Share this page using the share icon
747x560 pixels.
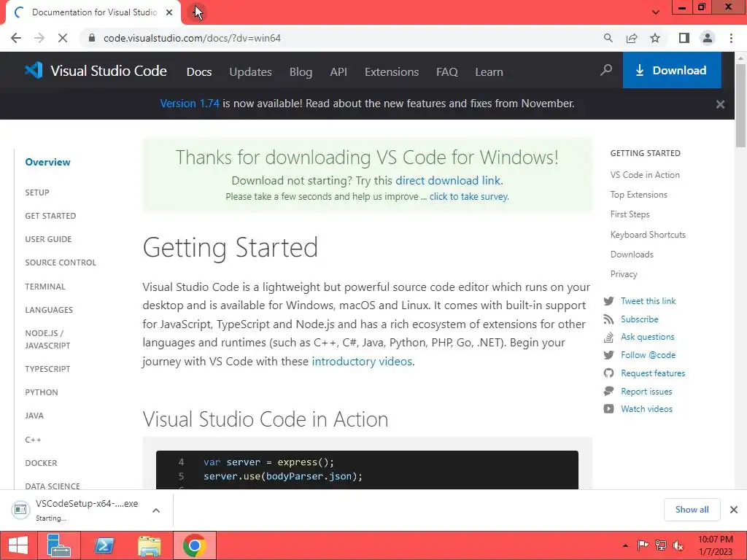click(x=632, y=38)
